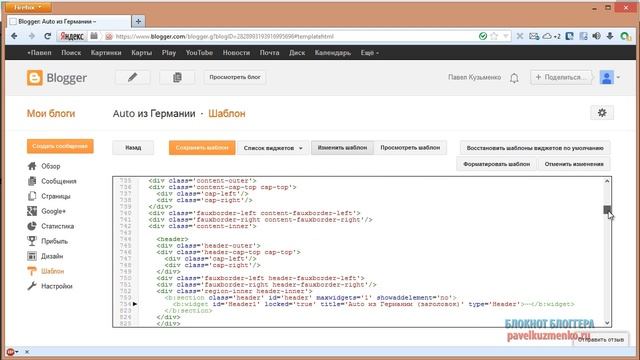
Task: Click the weather cloud toolbar icon
Action: pos(547,36)
